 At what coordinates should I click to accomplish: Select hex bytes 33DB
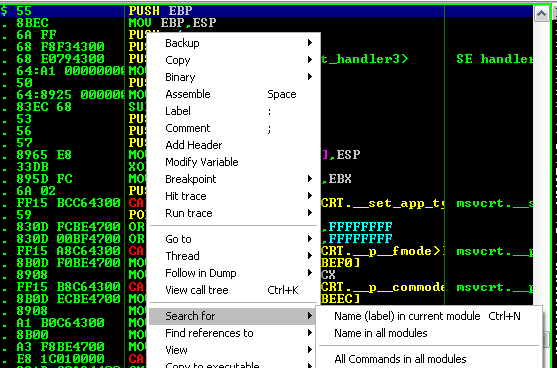tap(32, 167)
